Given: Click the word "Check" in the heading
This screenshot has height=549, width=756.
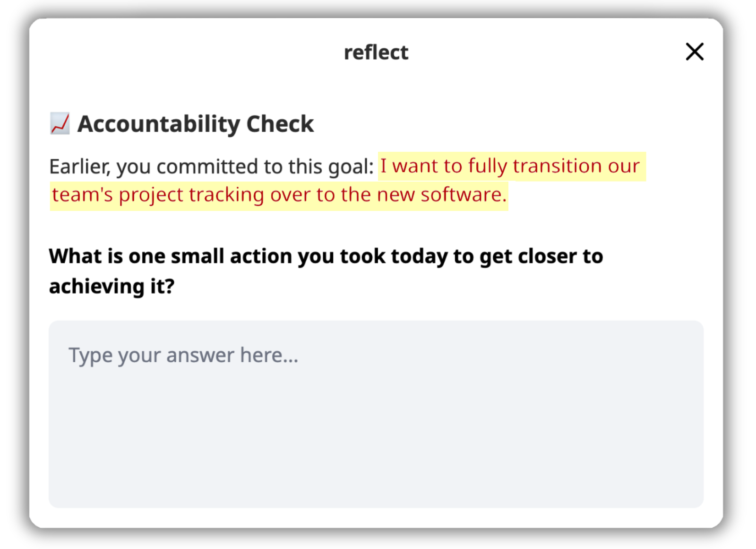Looking at the screenshot, I should (280, 124).
